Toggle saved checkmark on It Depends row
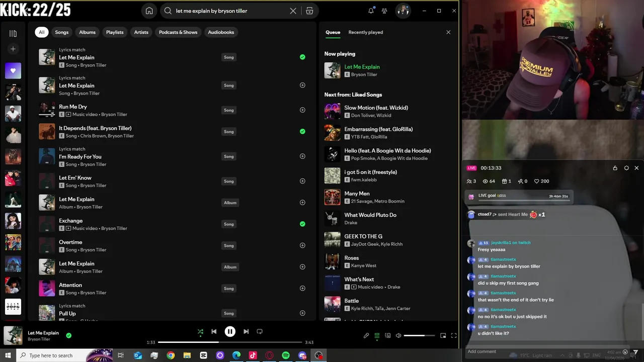 coord(302,131)
